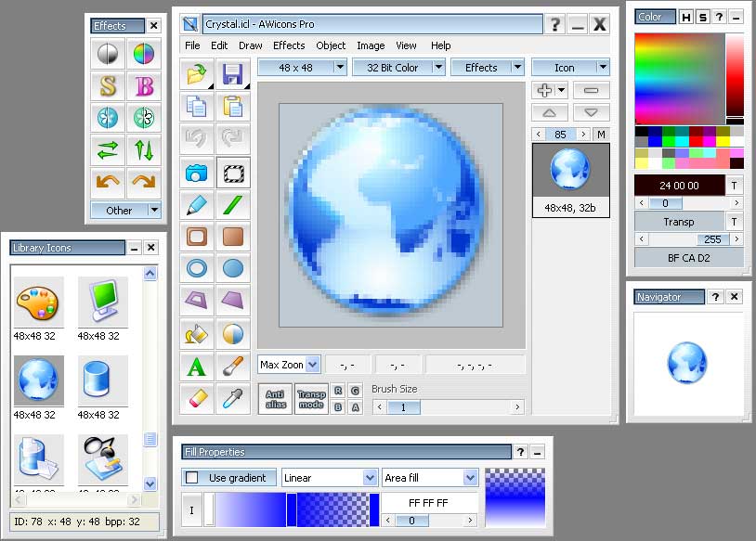Expand the 32 Bit Color dropdown
This screenshot has height=541, width=756.
tap(436, 67)
